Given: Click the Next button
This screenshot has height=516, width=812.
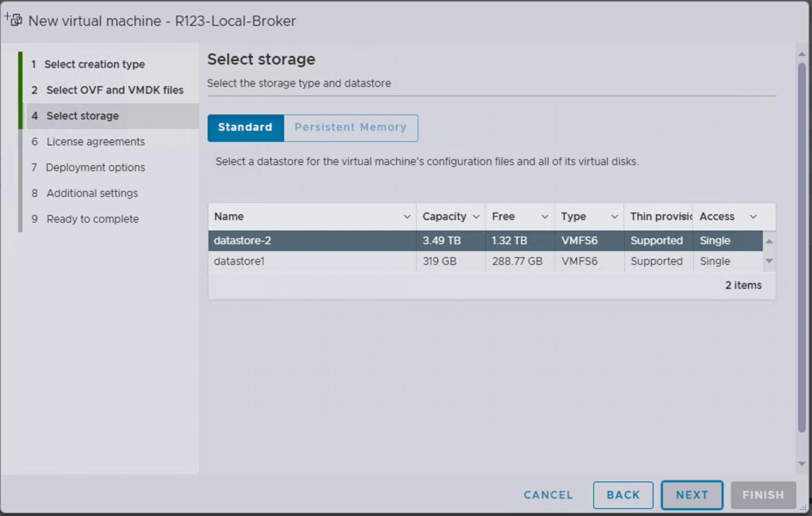Looking at the screenshot, I should 692,495.
